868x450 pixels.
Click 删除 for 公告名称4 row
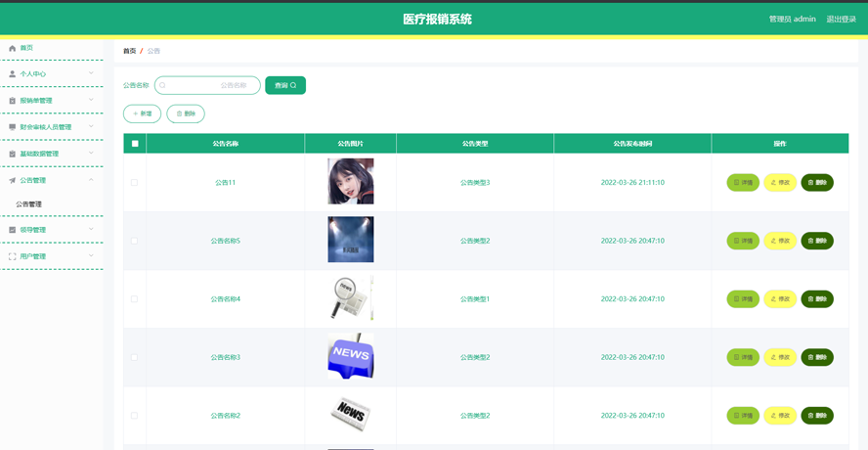point(817,298)
